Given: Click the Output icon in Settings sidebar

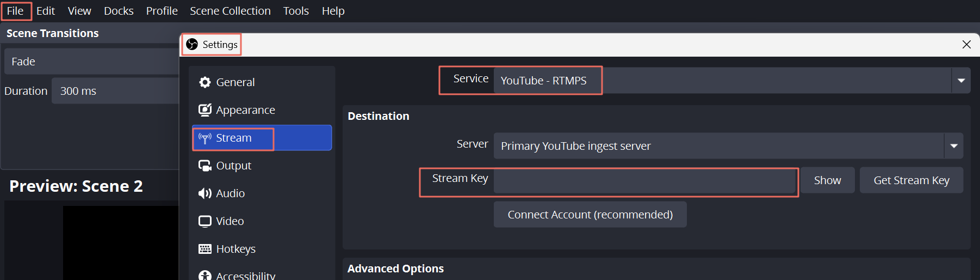Looking at the screenshot, I should coord(205,166).
